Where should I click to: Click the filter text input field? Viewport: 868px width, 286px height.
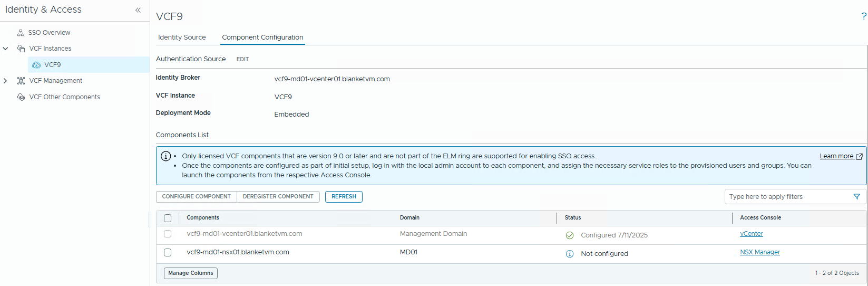[x=787, y=197]
